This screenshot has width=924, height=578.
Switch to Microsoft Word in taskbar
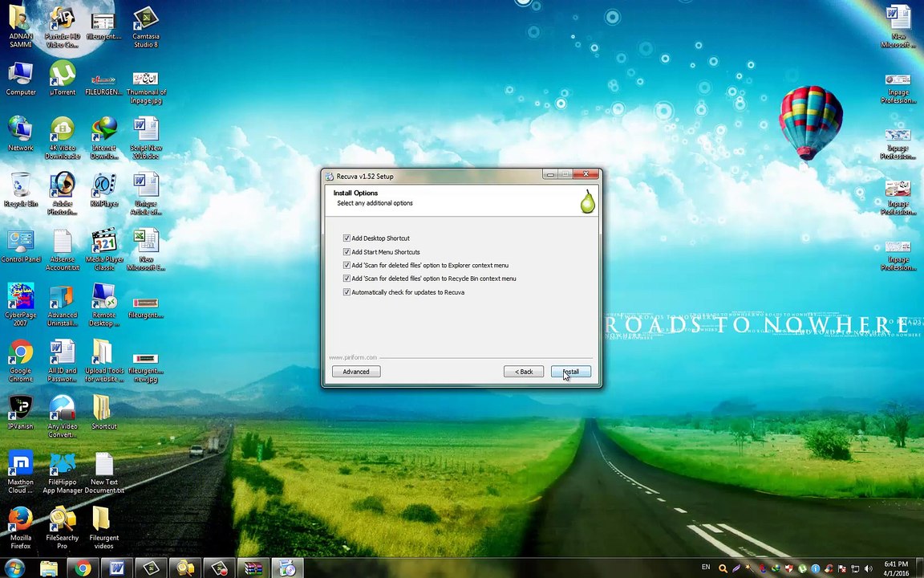click(116, 568)
